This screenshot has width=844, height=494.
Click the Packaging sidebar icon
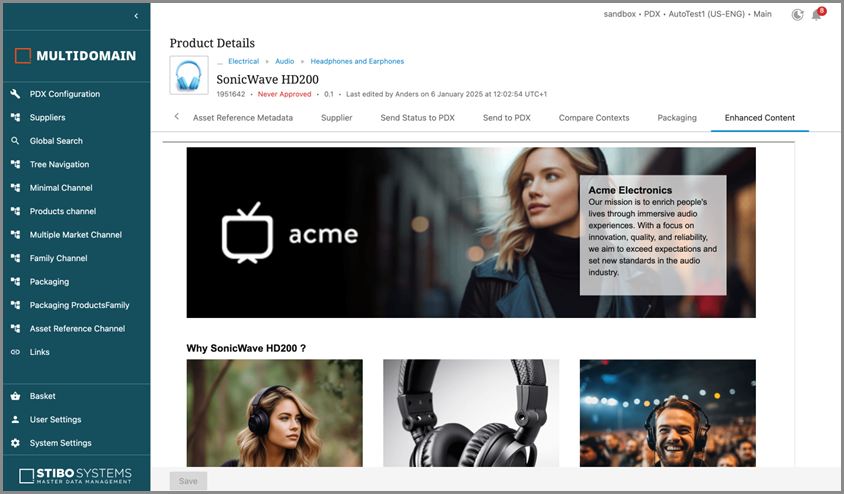tap(15, 281)
